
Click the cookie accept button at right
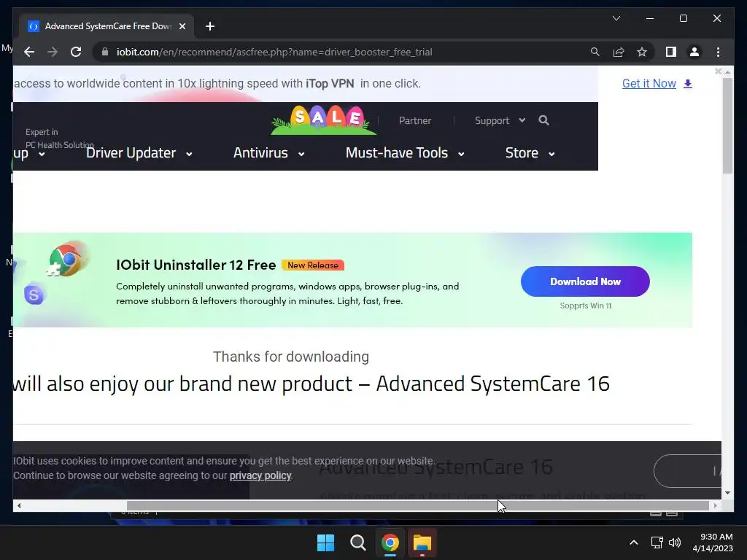coord(687,471)
